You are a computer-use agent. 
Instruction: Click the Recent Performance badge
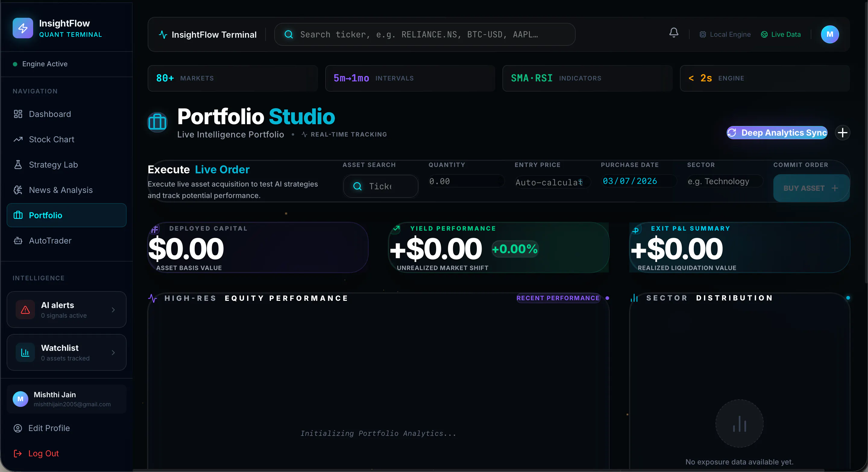click(x=558, y=298)
